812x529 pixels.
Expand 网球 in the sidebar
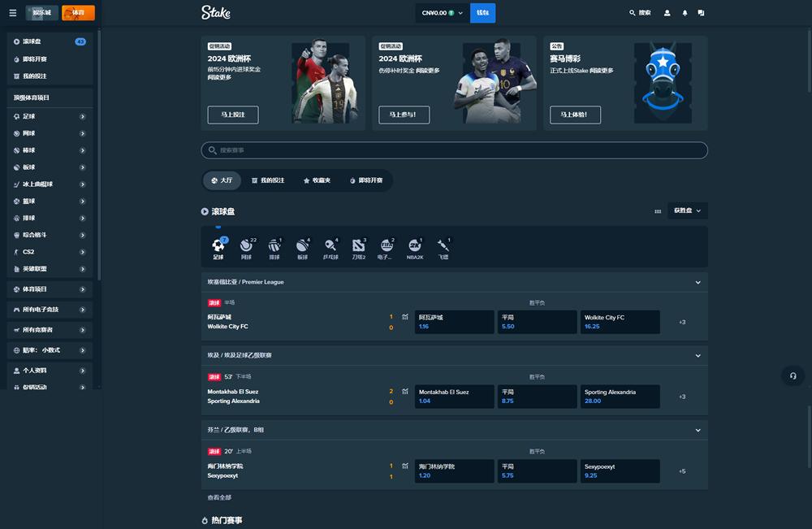(82, 134)
